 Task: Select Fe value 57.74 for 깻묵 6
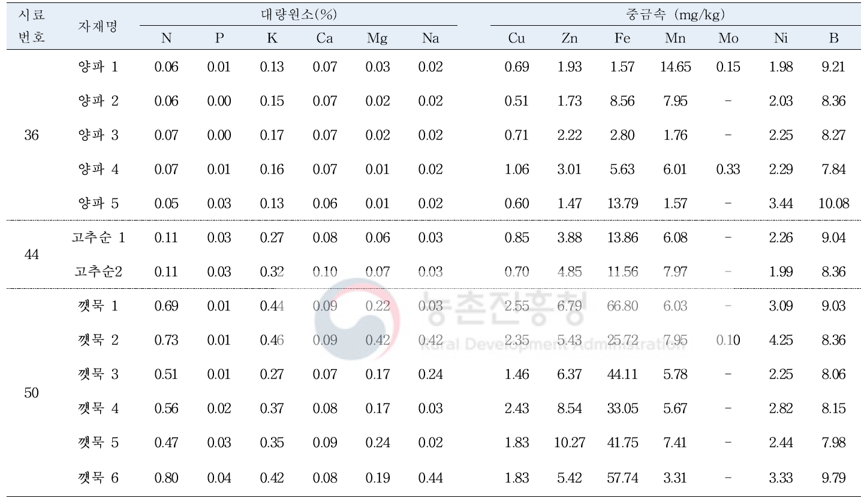(622, 478)
